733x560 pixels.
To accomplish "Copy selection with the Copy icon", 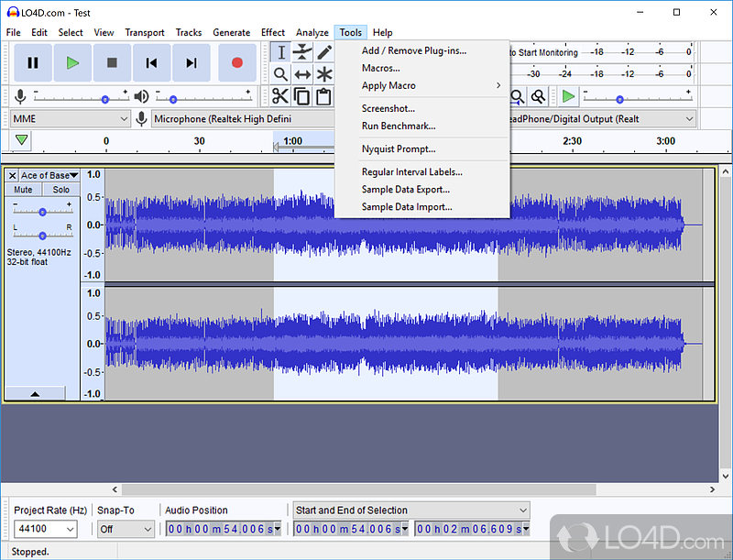I will pyautogui.click(x=302, y=96).
